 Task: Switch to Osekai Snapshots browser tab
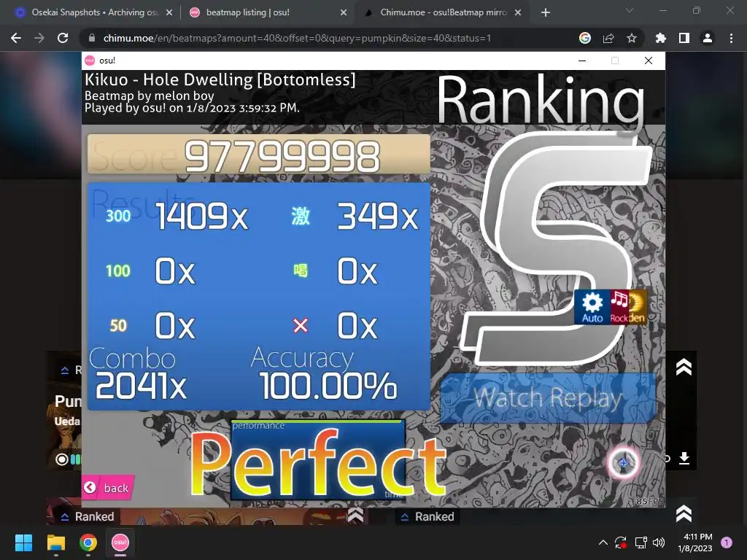94,12
